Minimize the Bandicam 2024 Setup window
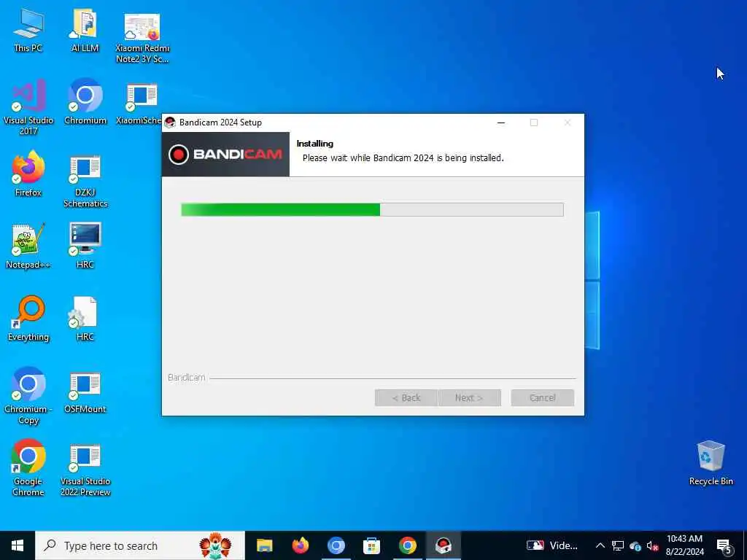The width and height of the screenshot is (747, 560). click(500, 122)
